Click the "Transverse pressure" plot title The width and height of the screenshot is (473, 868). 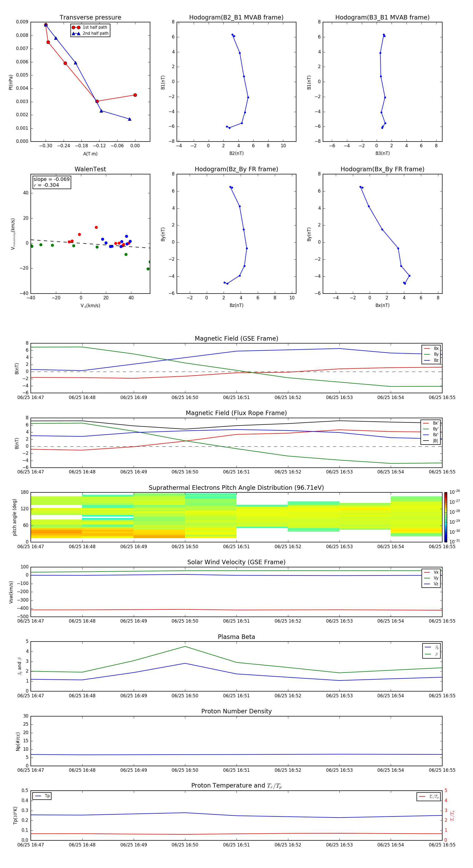[90, 18]
